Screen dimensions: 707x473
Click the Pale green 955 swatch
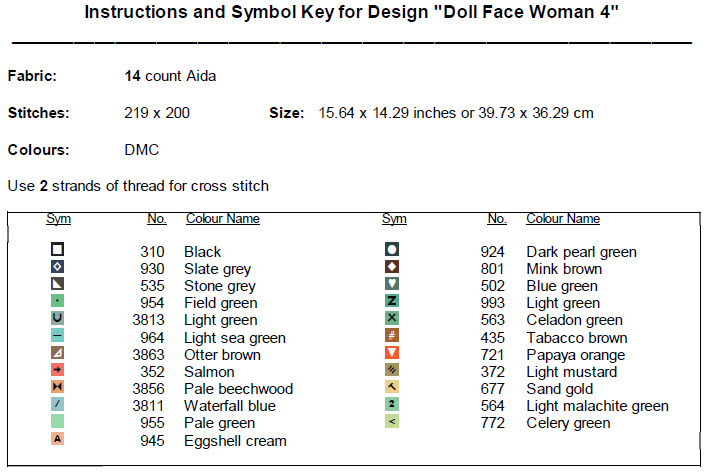pos(57,422)
